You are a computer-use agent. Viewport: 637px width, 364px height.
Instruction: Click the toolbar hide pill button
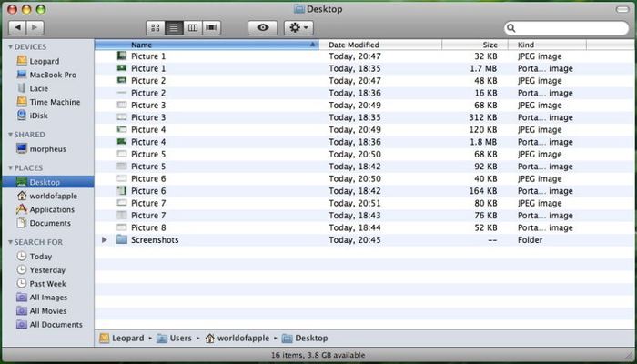pos(622,9)
